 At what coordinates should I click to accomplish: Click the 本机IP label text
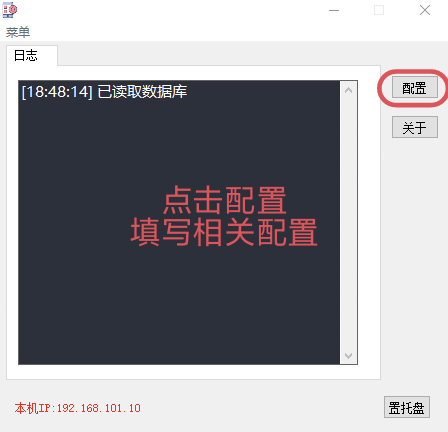(33, 408)
